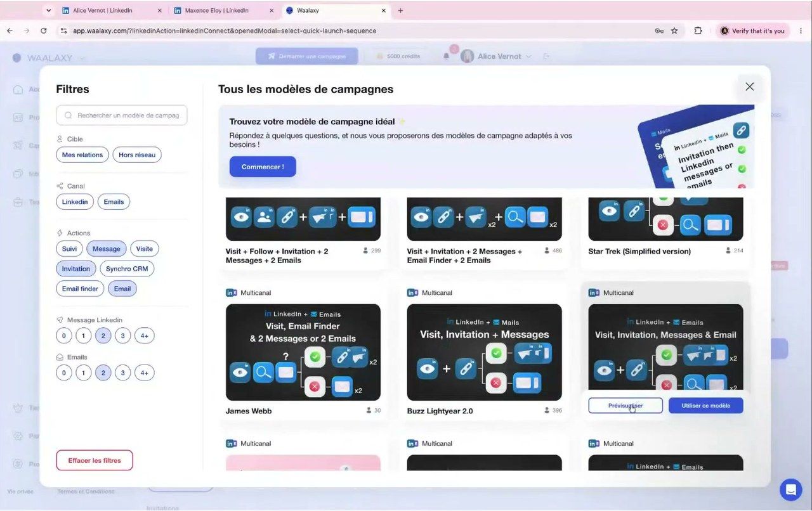Click Prévisualiser on the hovered template
The width and height of the screenshot is (812, 511).
point(625,406)
